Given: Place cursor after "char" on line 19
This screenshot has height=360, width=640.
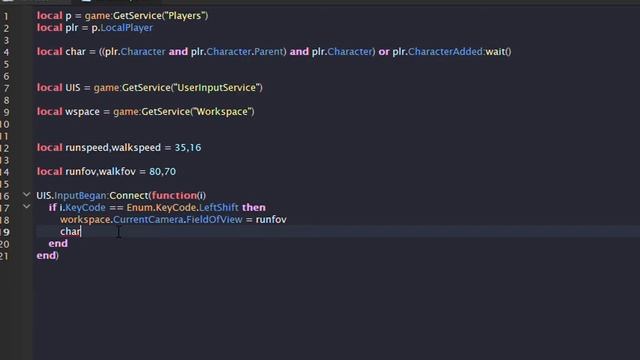Looking at the screenshot, I should tap(81, 231).
